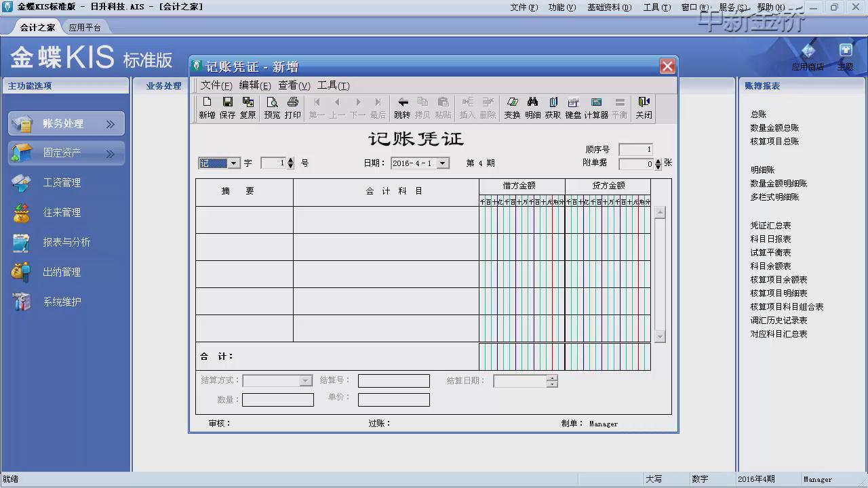Click the 打印 (Print) toolbar icon
This screenshot has height=488, width=868.
click(293, 108)
